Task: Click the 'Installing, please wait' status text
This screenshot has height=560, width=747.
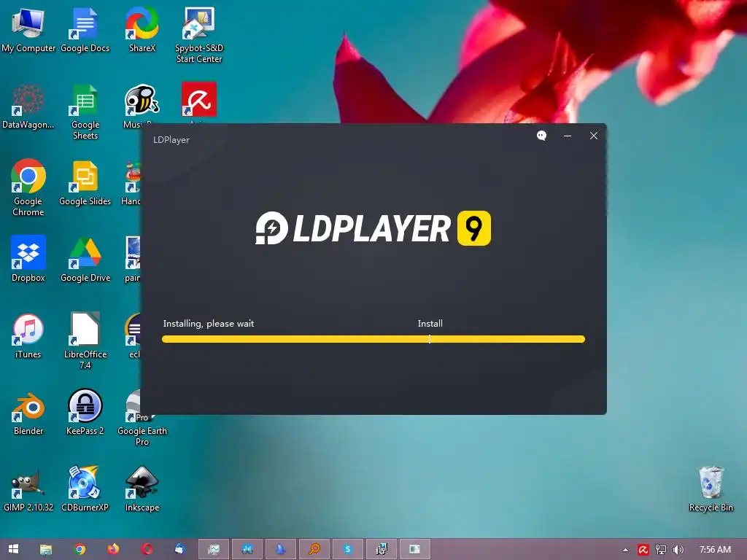Action: coord(209,323)
